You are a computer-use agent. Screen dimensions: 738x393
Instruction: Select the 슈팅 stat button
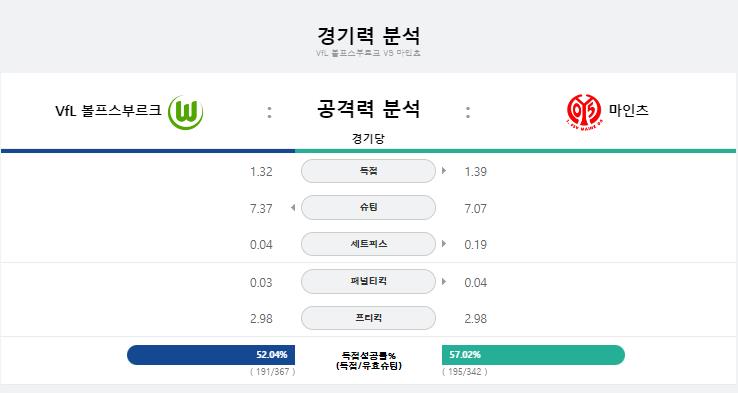[x=368, y=208]
